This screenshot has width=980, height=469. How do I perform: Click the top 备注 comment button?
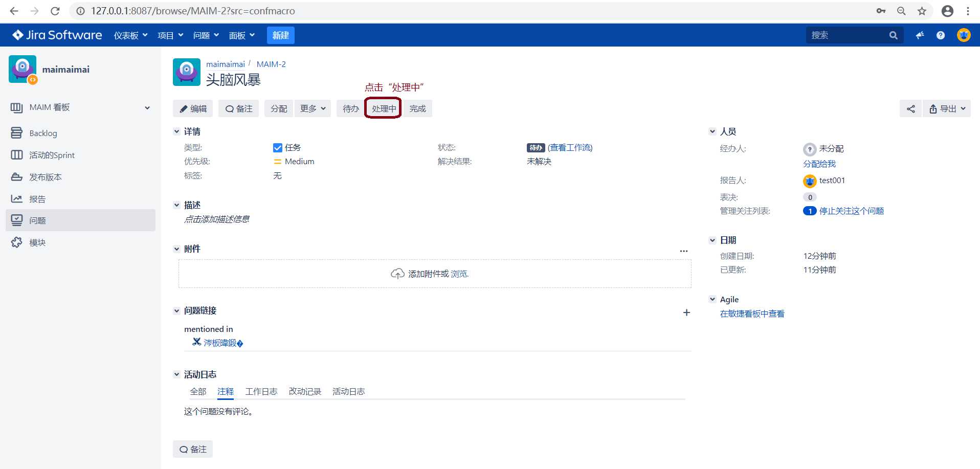239,108
